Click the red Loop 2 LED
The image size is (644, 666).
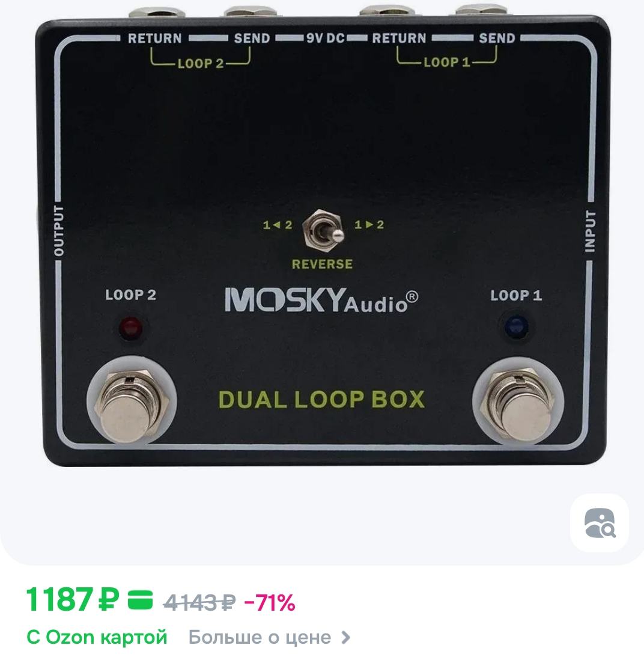coord(131,328)
